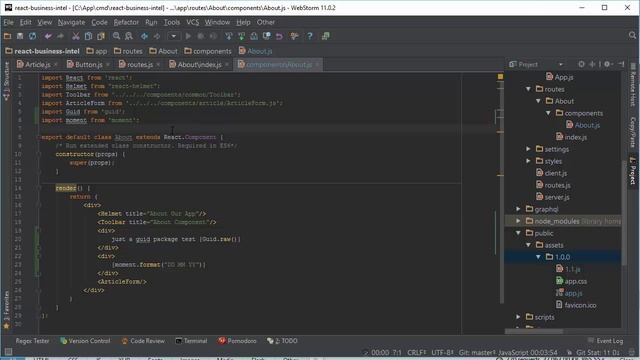Viewport: 640px width, 360px height.
Task: Open the Refactor menu
Action: [x=126, y=22]
